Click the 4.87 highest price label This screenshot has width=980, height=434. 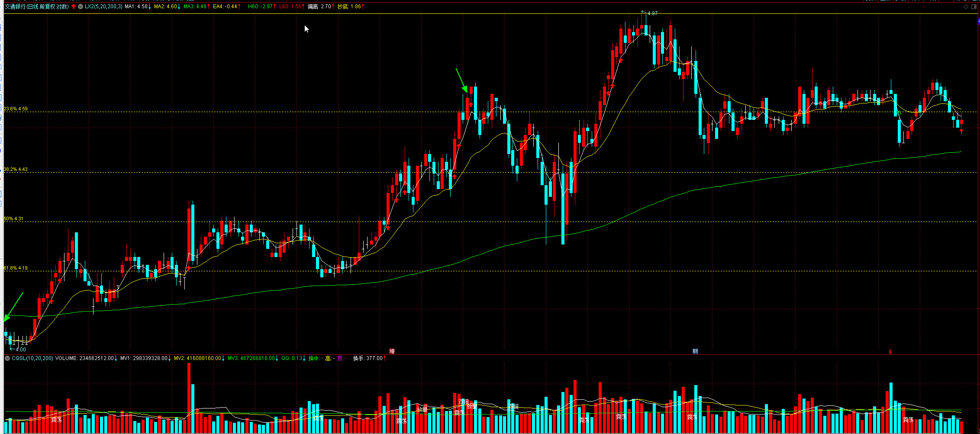pyautogui.click(x=652, y=13)
